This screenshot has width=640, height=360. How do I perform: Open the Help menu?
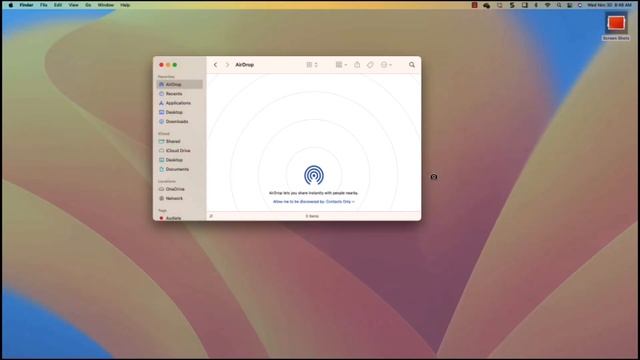pyautogui.click(x=125, y=5)
